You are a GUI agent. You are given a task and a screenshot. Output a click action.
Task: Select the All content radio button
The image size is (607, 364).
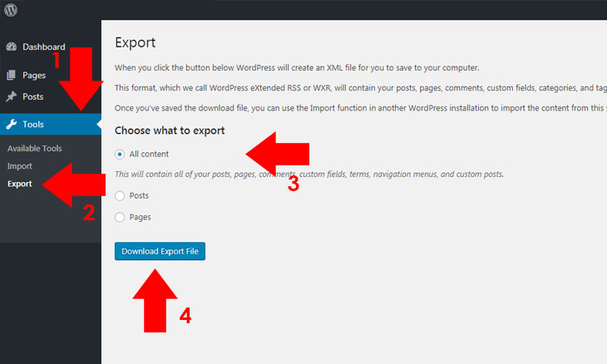click(x=120, y=155)
